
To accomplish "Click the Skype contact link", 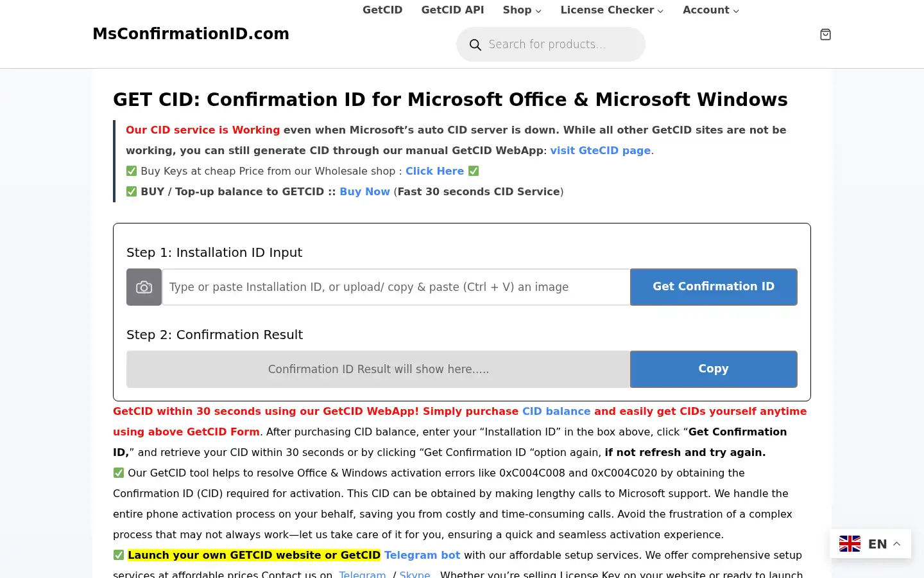I will [x=415, y=574].
